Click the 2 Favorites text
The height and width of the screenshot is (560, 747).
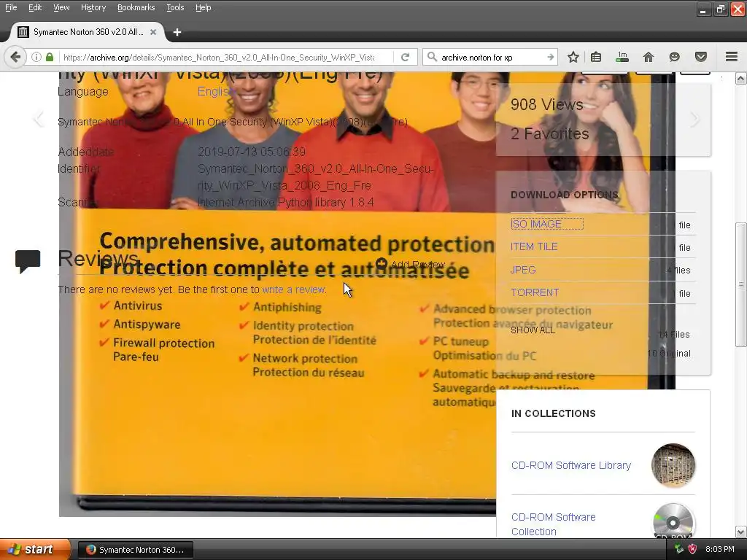point(550,134)
